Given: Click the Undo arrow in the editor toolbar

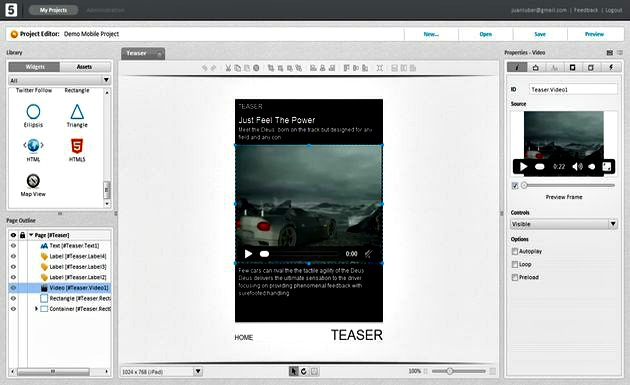Looking at the screenshot, I should [x=205, y=68].
